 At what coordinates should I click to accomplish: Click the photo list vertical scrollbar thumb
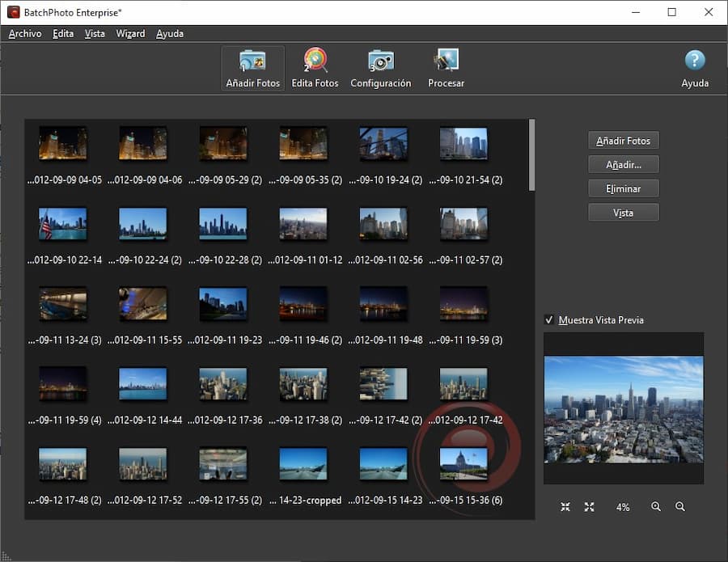pyautogui.click(x=531, y=155)
